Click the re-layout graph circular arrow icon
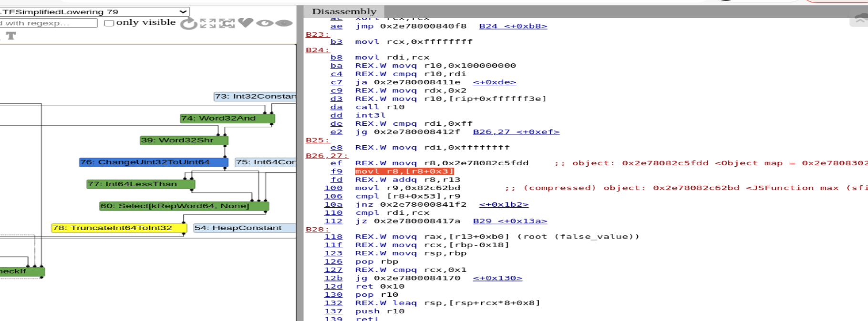Viewport: 868px width, 321px height. coord(189,23)
